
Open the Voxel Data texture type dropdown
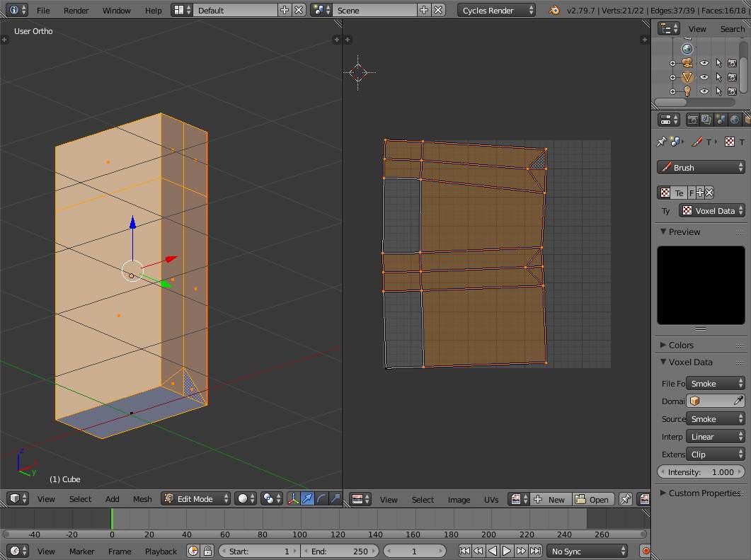click(x=712, y=210)
